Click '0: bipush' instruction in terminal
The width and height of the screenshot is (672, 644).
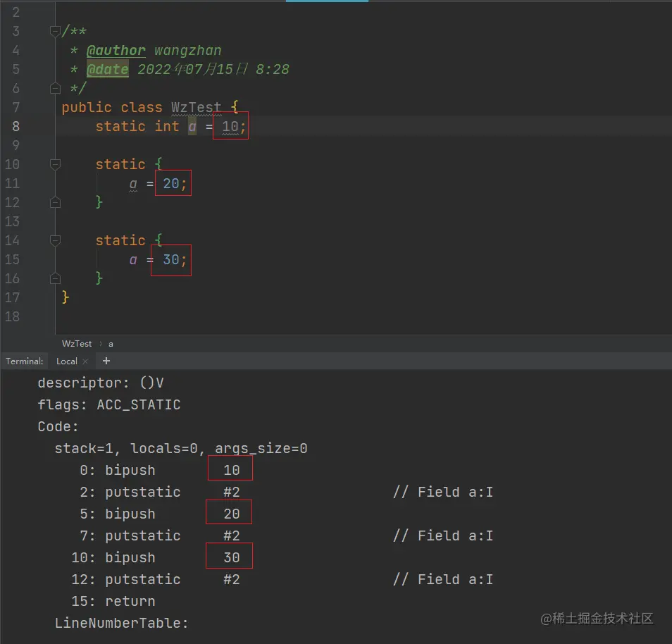tap(118, 471)
